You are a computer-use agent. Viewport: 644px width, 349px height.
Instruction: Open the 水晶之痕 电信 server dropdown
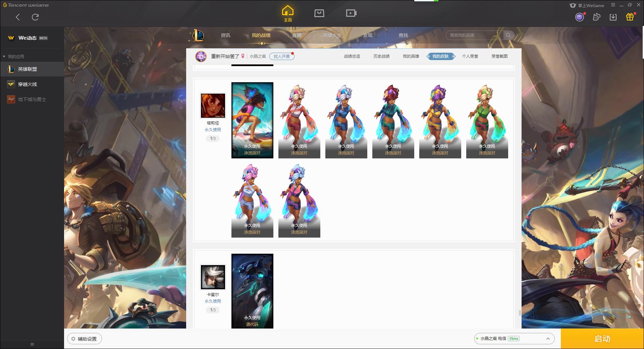tap(514, 339)
